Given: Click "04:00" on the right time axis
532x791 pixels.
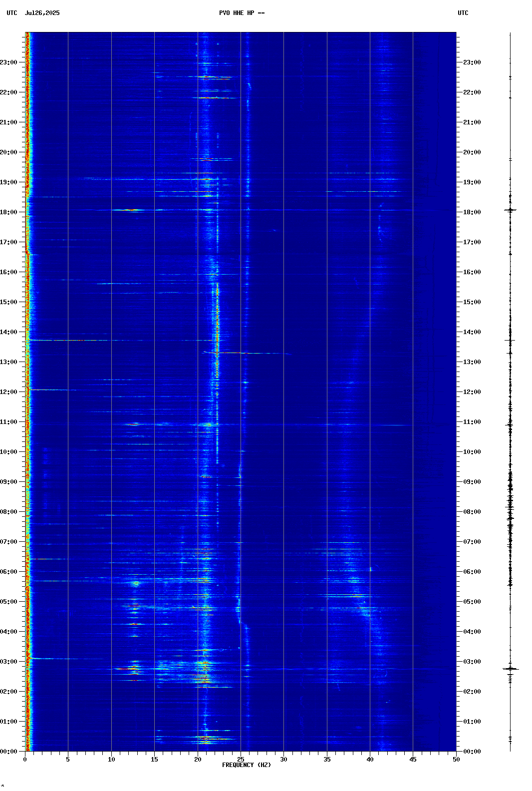Looking at the screenshot, I should tap(472, 632).
